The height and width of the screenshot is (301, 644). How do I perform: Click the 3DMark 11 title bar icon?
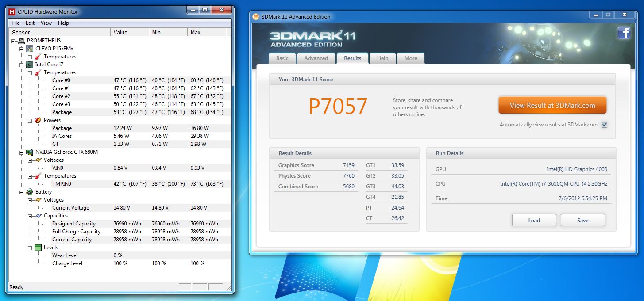[x=255, y=17]
